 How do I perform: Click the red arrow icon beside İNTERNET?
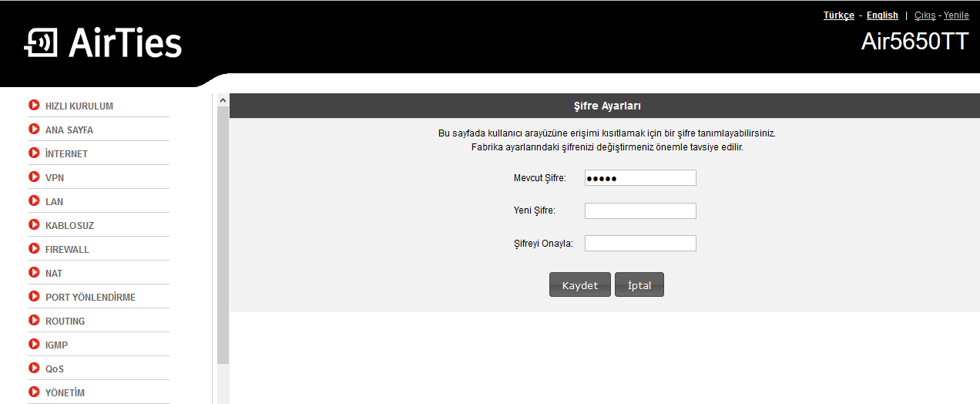pos(34,153)
